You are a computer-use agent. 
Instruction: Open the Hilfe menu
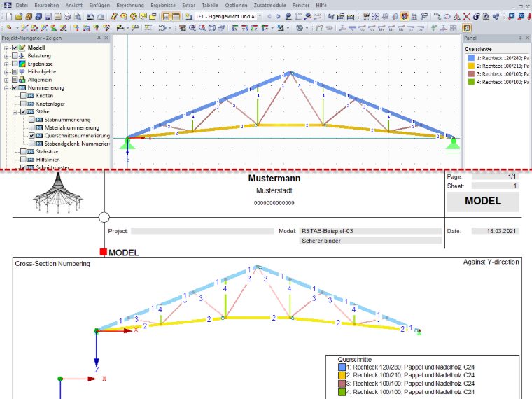321,5
